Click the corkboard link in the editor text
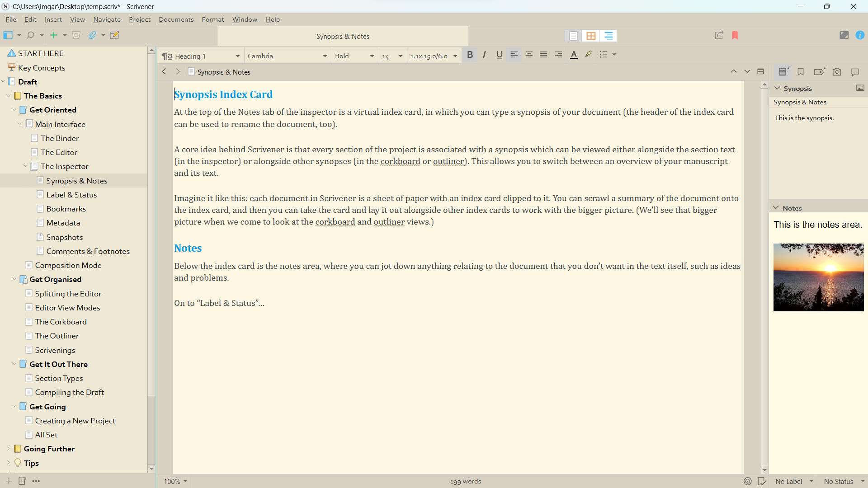The width and height of the screenshot is (868, 488). [401, 161]
